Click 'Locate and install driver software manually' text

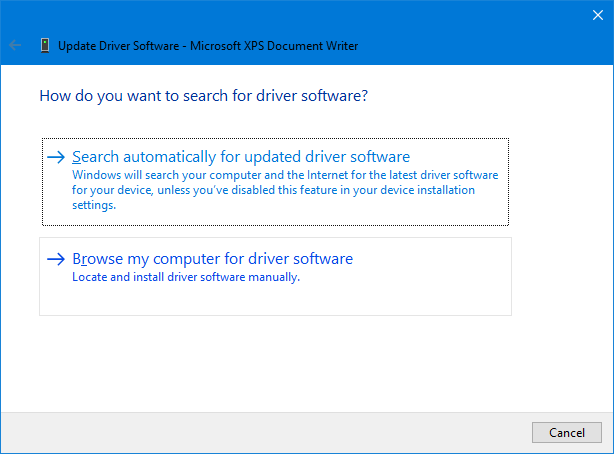pyautogui.click(x=186, y=277)
